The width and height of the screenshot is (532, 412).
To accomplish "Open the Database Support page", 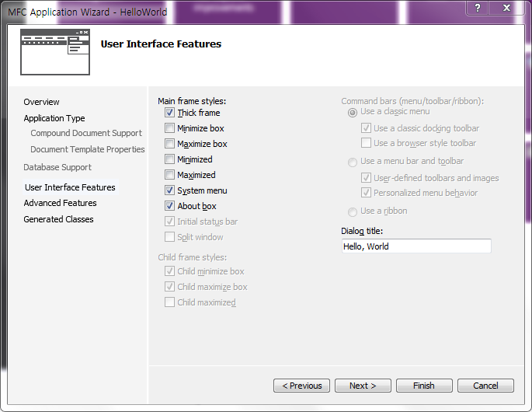I will (57, 167).
